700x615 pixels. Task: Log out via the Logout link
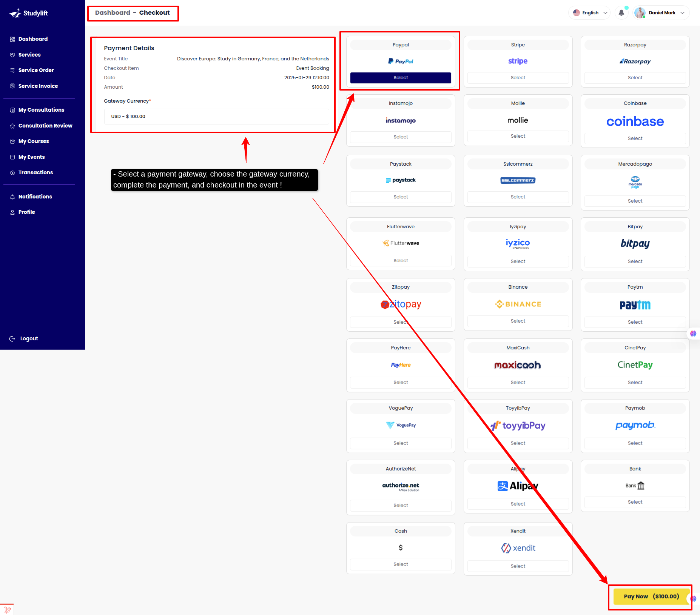pyautogui.click(x=24, y=338)
